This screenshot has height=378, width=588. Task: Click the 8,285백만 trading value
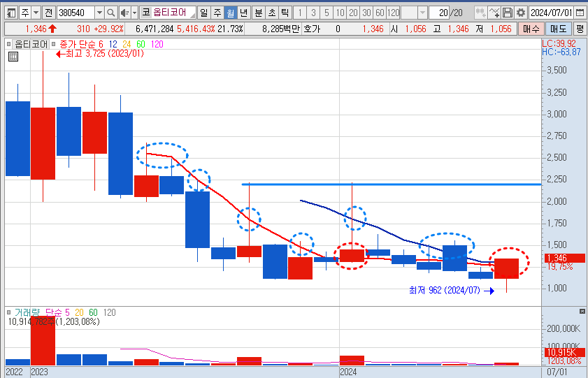pos(281,29)
